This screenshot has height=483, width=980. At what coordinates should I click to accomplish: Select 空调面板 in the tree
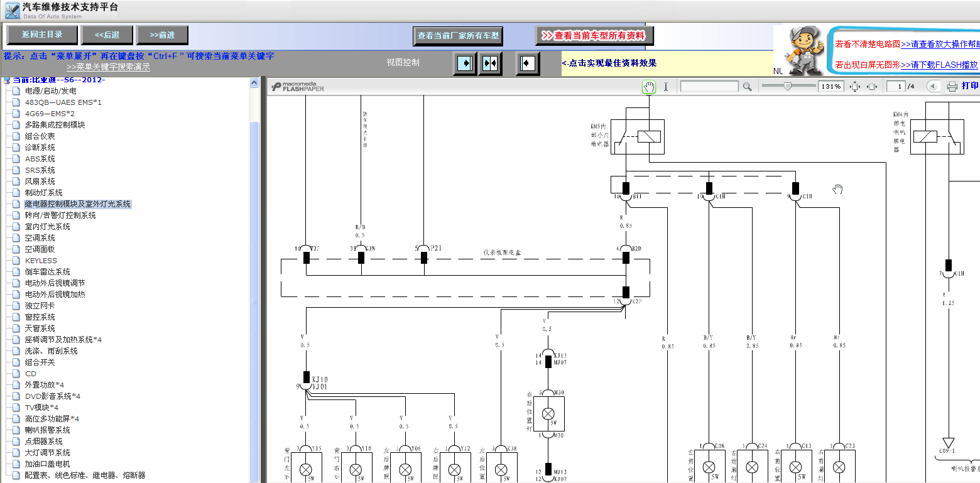coord(40,249)
